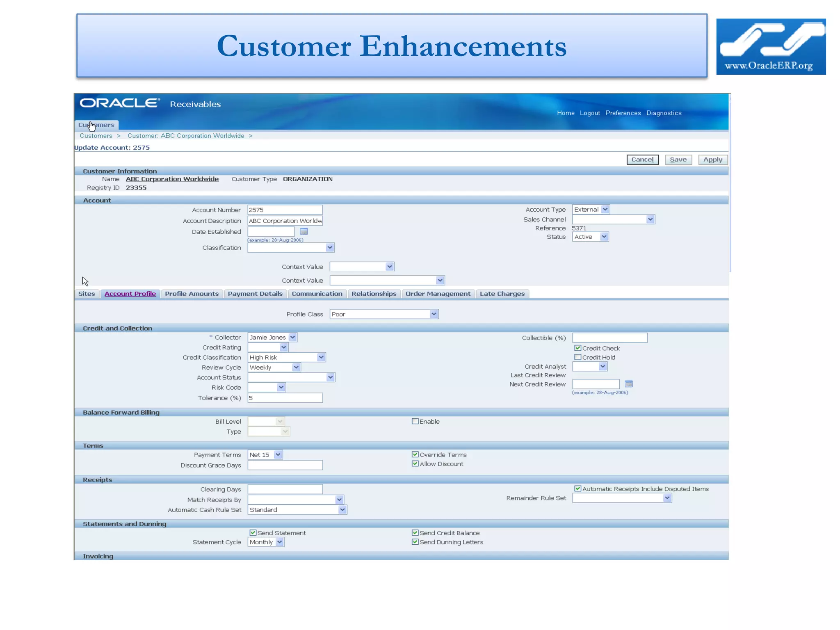Click the Collectible (%) input field
The height and width of the screenshot is (630, 840).
[610, 338]
